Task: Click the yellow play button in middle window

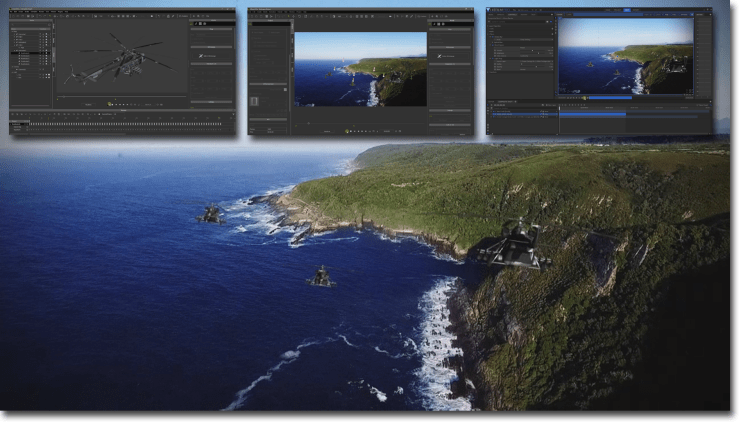Action: (x=347, y=129)
